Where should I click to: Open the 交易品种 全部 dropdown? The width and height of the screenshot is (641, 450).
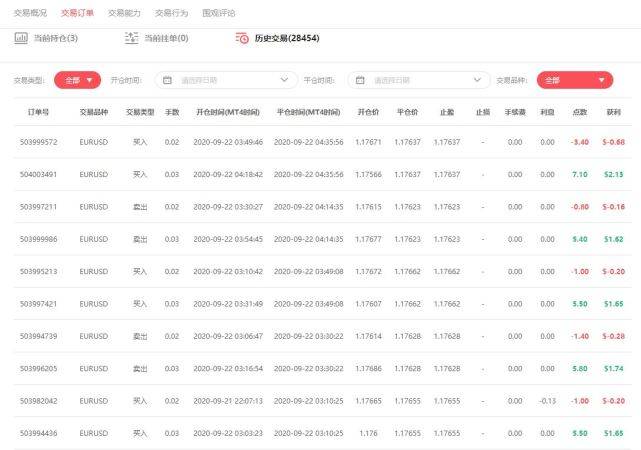pyautogui.click(x=574, y=80)
